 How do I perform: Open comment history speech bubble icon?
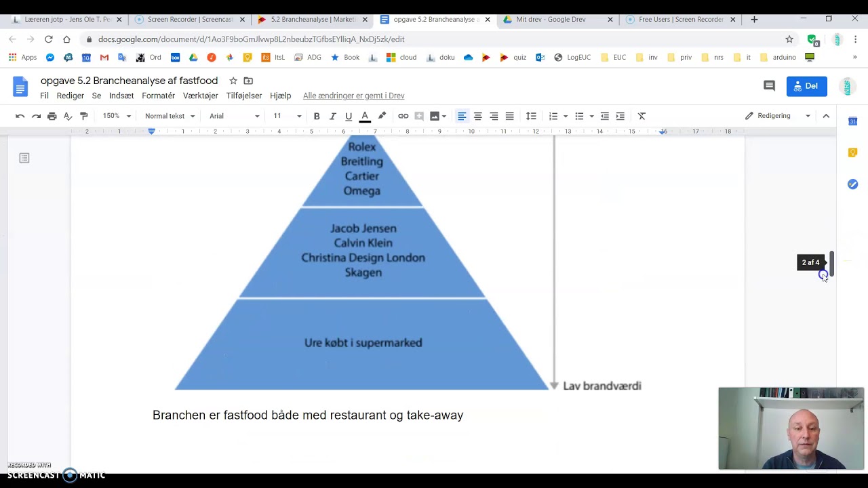click(x=769, y=86)
